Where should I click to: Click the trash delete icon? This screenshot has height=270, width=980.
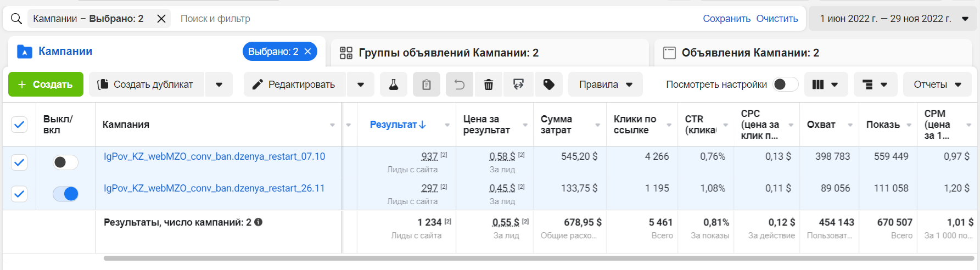pos(489,85)
